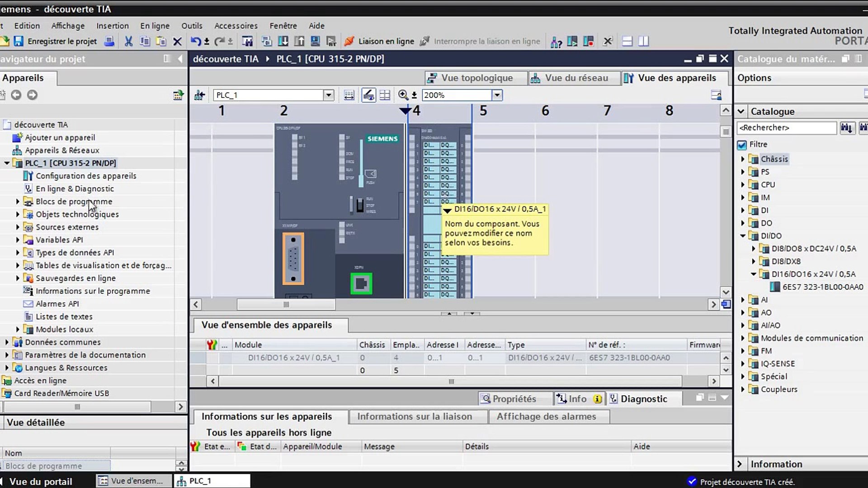868x488 pixels.
Task: Open the 200% zoom level dropdown
Action: click(497, 95)
